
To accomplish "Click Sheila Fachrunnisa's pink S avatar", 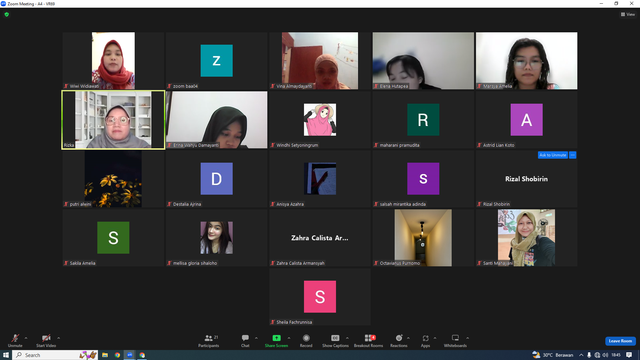I will pyautogui.click(x=320, y=297).
